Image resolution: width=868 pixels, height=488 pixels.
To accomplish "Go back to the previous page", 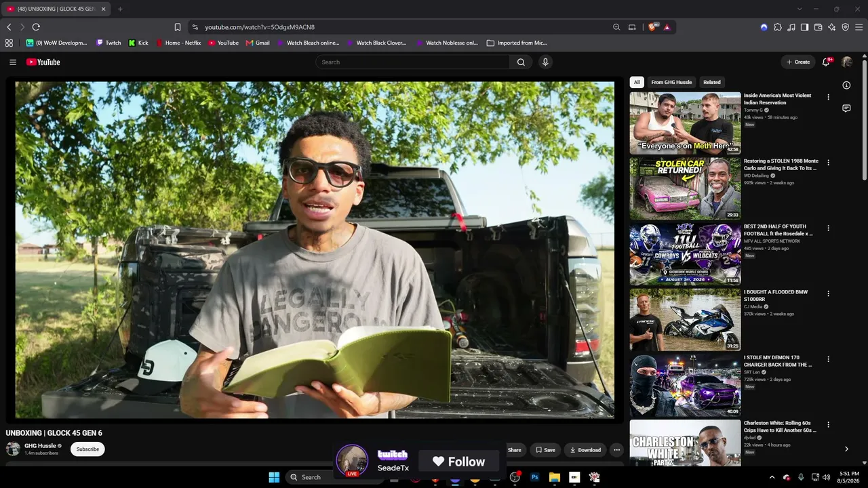I will [9, 27].
